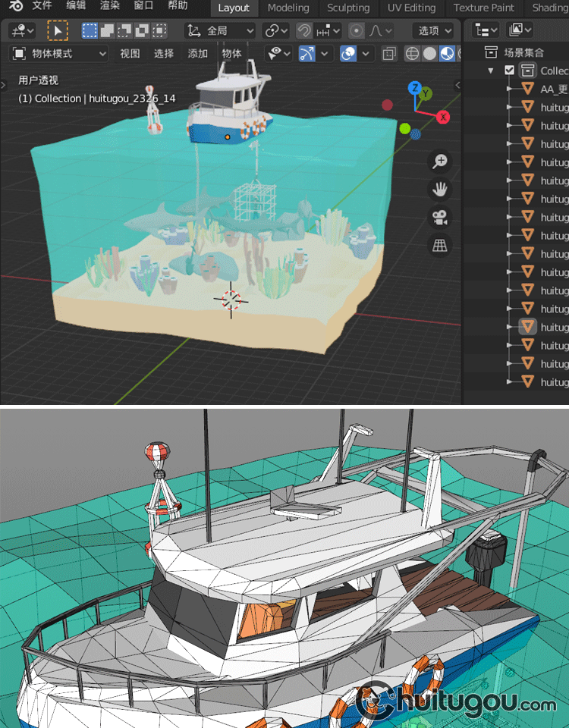Click the proportional editing circle icon
The image size is (569, 728).
pos(357,31)
